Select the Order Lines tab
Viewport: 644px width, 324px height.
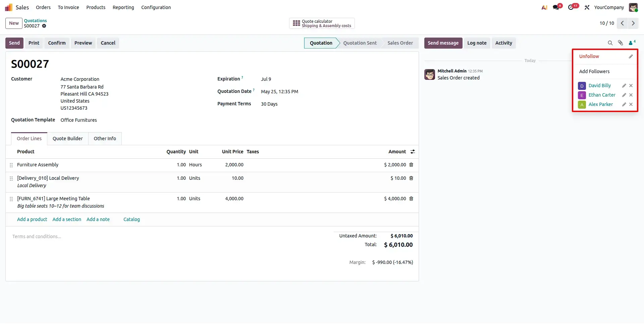tap(29, 139)
